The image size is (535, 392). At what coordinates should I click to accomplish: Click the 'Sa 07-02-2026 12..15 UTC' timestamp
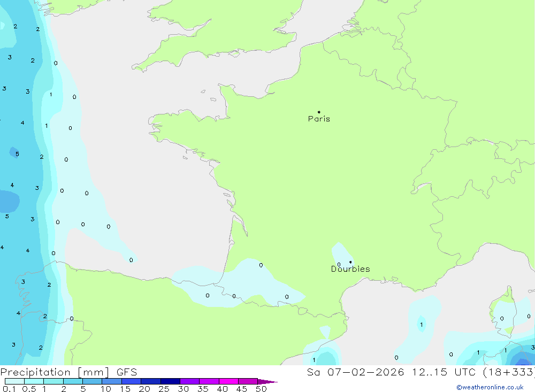(x=392, y=372)
